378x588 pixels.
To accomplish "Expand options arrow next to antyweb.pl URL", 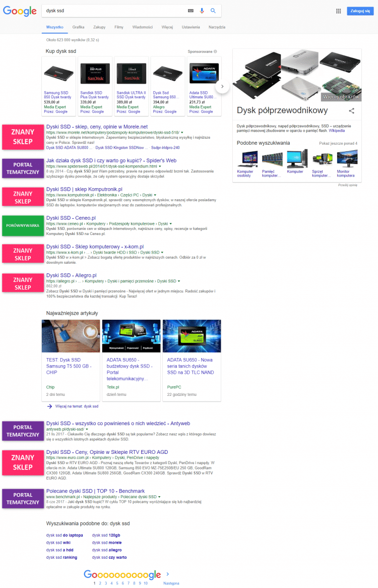I will point(87,429).
